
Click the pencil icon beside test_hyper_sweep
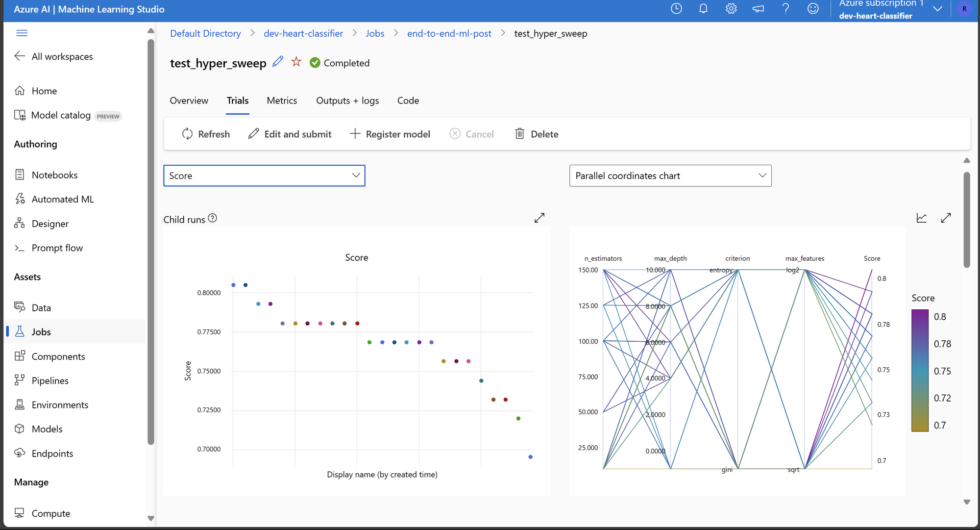pyautogui.click(x=278, y=62)
